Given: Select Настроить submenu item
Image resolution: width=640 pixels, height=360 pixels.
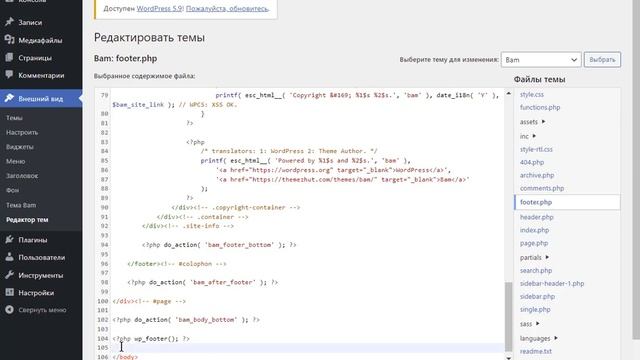Looking at the screenshot, I should (22, 132).
